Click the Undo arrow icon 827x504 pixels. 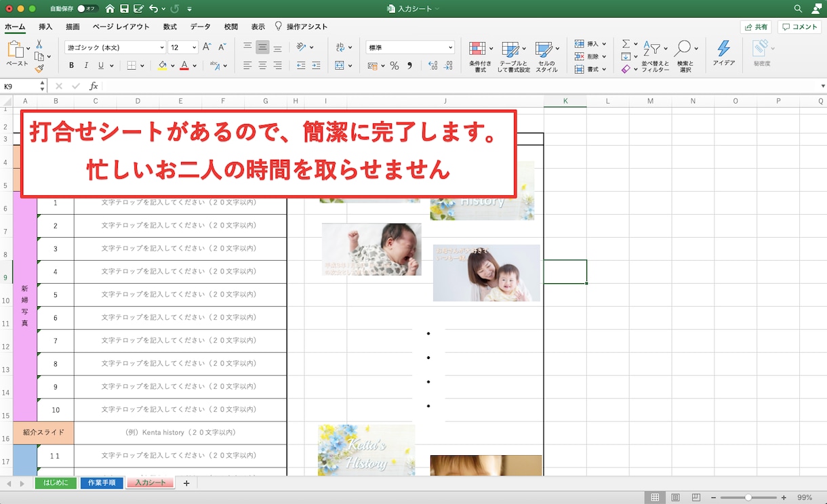pos(154,9)
